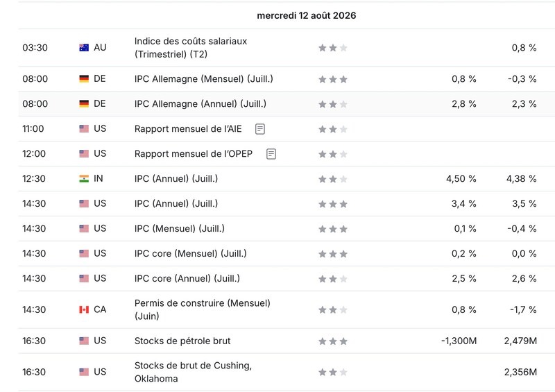Click importance stars for IPC core (Annuel)

click(333, 279)
